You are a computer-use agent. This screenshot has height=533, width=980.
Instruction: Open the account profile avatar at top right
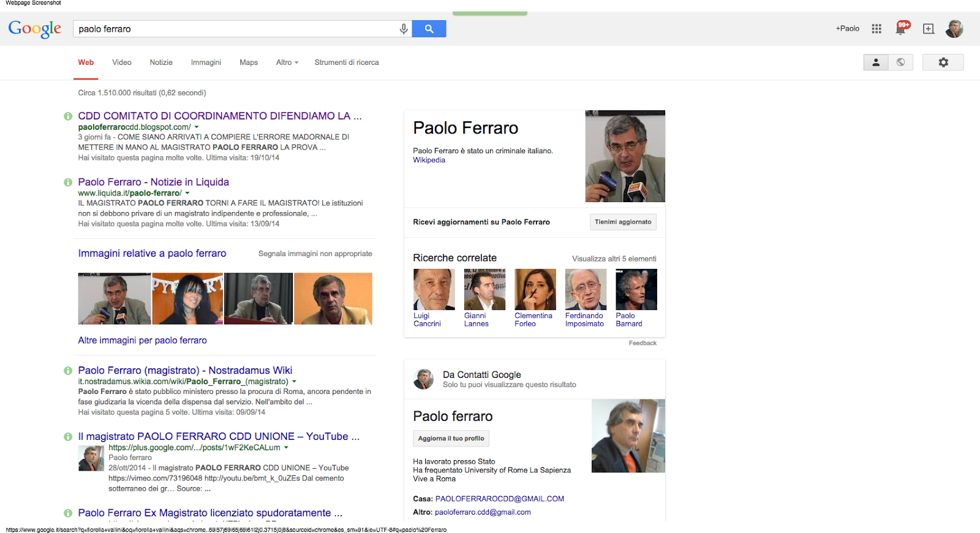tap(954, 28)
